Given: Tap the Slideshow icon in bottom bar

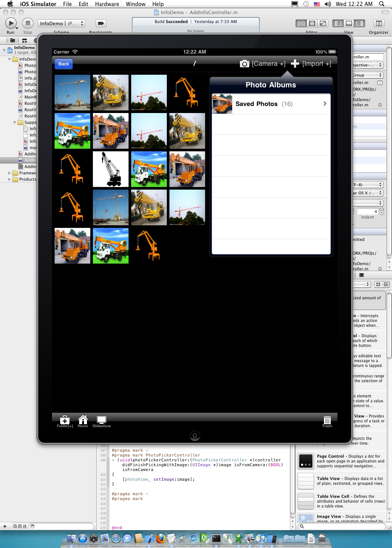Looking at the screenshot, I should point(101,421).
